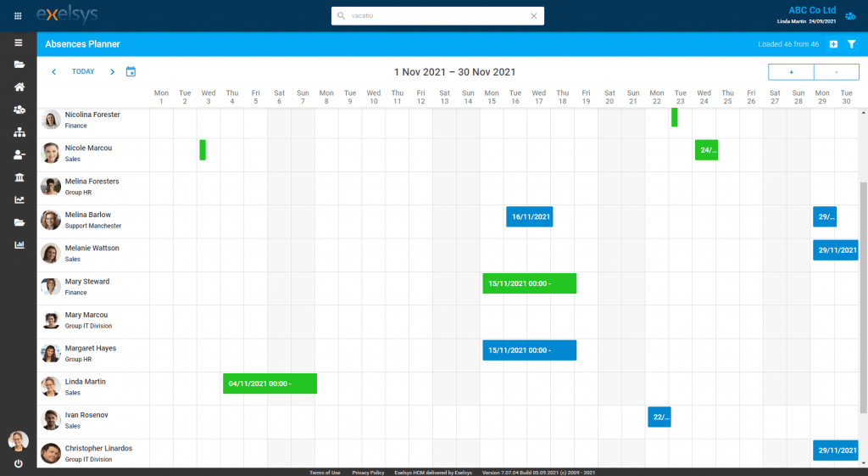Click the name Mary Marcou
This screenshot has height=476, width=868.
[x=86, y=315]
